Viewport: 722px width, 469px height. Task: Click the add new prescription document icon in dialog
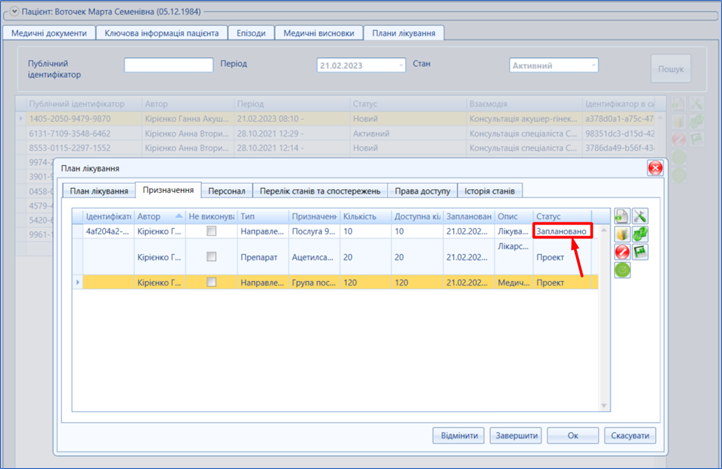pyautogui.click(x=622, y=216)
